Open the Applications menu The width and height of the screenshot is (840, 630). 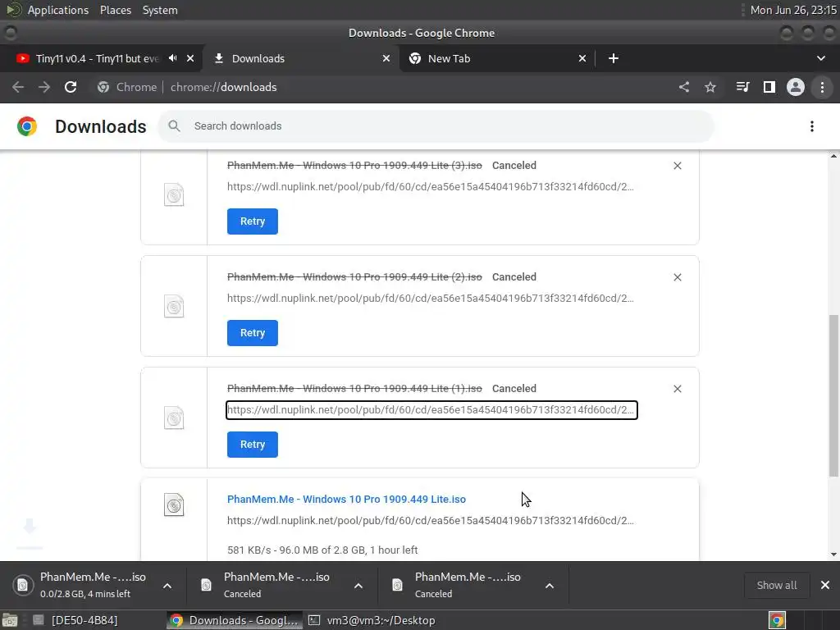58,10
